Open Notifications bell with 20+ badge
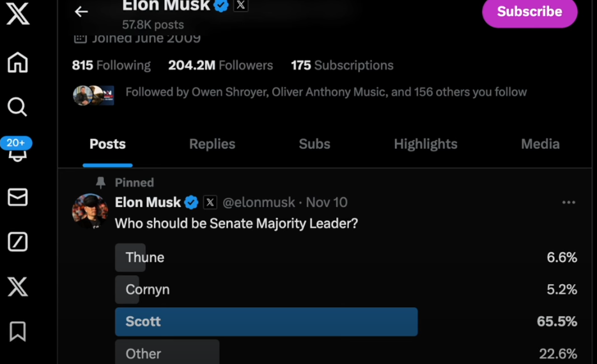This screenshot has width=597, height=364. tap(17, 151)
